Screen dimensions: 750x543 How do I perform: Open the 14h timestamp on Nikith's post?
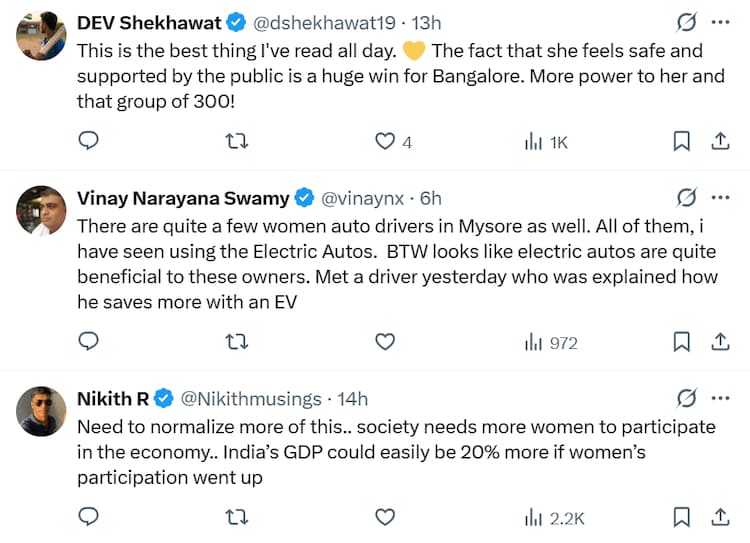tap(352, 398)
